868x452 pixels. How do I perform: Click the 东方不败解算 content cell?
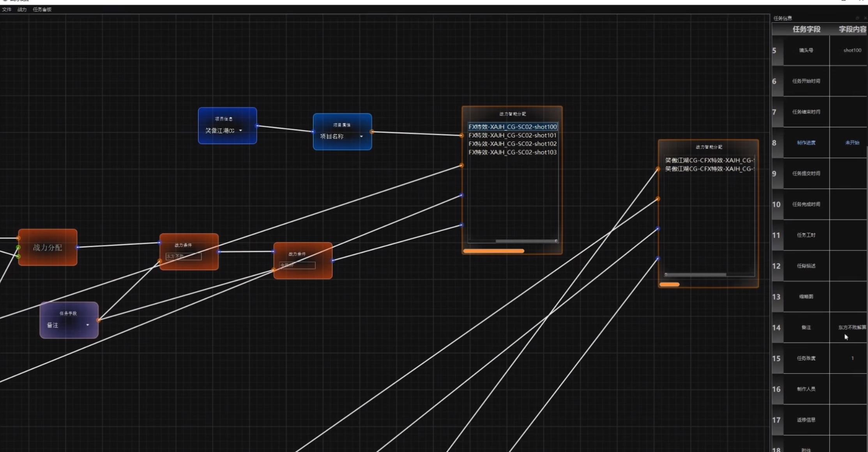pos(849,327)
